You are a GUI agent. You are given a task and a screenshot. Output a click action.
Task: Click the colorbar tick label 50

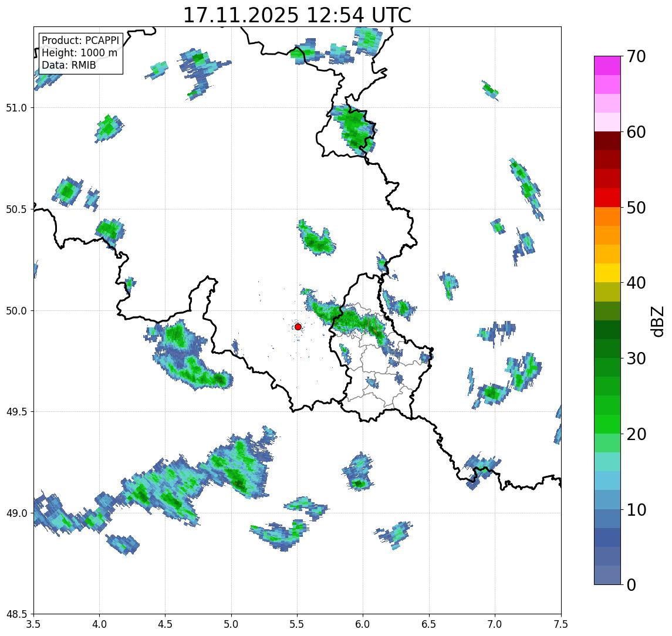(636, 208)
